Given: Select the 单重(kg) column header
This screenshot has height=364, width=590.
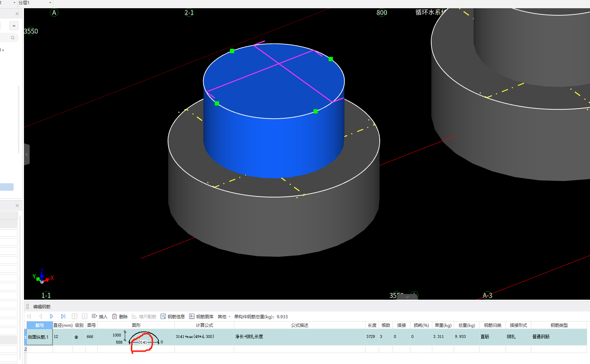Looking at the screenshot, I should click(443, 325).
